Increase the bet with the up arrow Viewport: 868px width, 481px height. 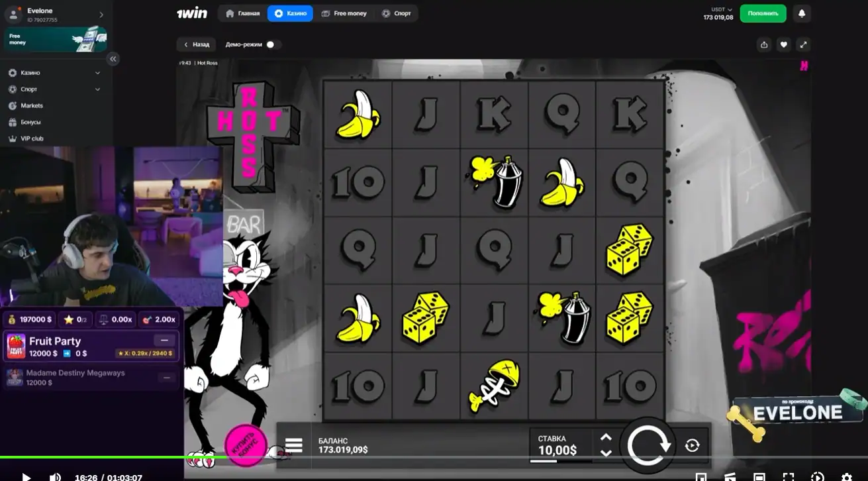click(x=605, y=437)
